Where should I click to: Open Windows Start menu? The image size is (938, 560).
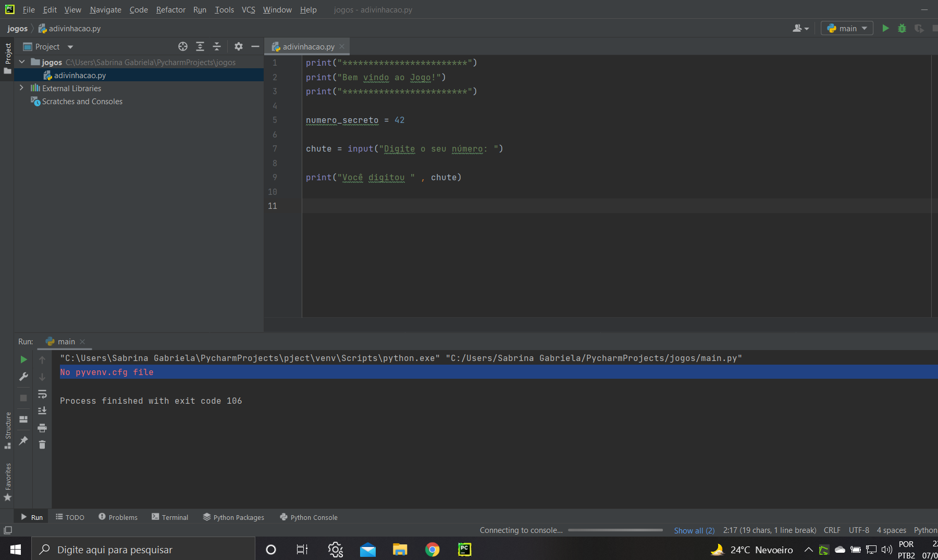16,550
